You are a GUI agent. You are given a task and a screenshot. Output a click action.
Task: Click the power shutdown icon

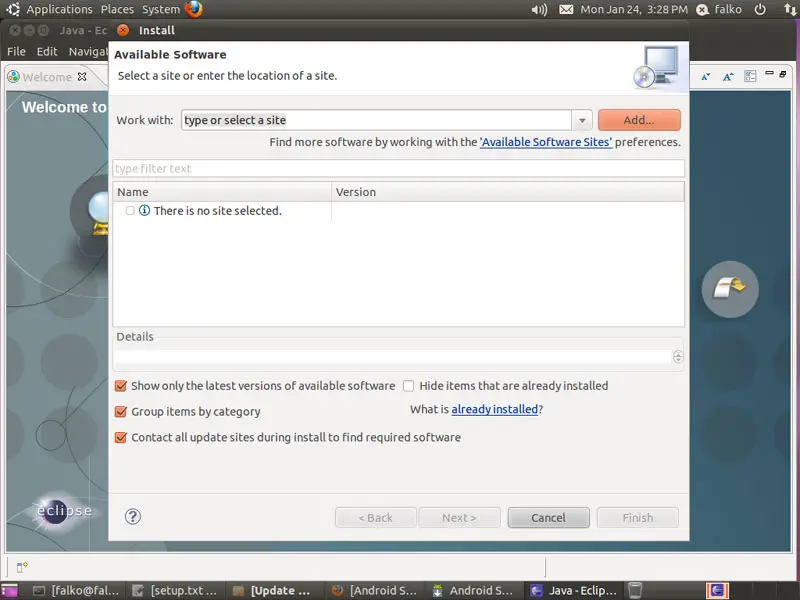pyautogui.click(x=760, y=9)
